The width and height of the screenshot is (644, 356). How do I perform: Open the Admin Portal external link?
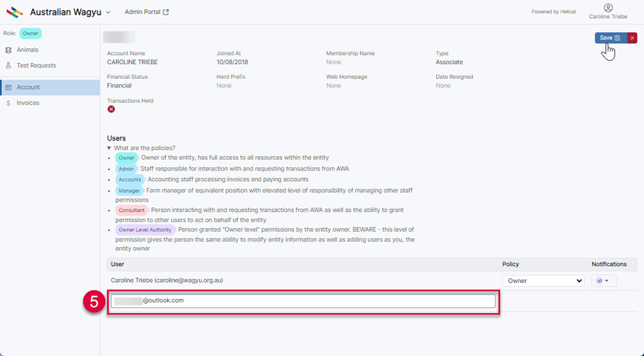tap(146, 12)
